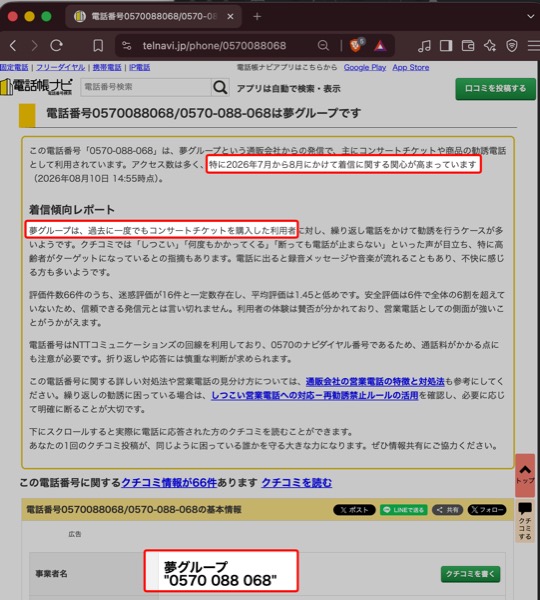Open the VPN shield icon in toolbar
The image size is (540, 600).
[x=512, y=46]
